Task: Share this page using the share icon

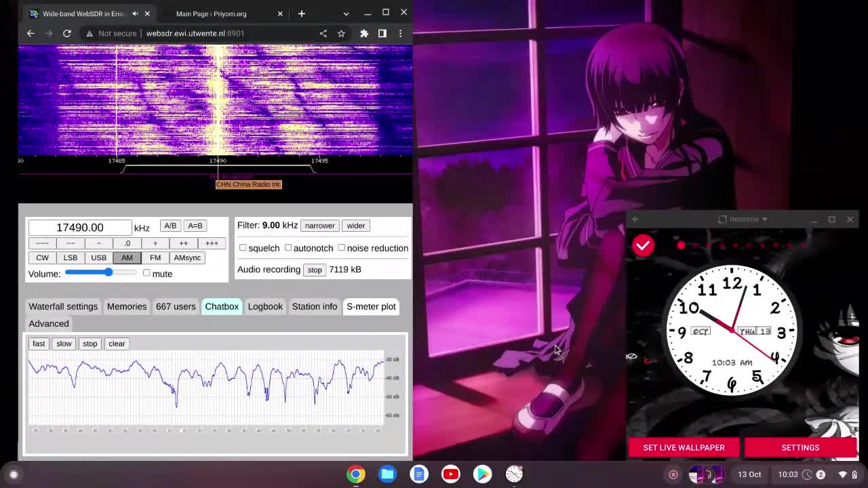Action: 323,33
